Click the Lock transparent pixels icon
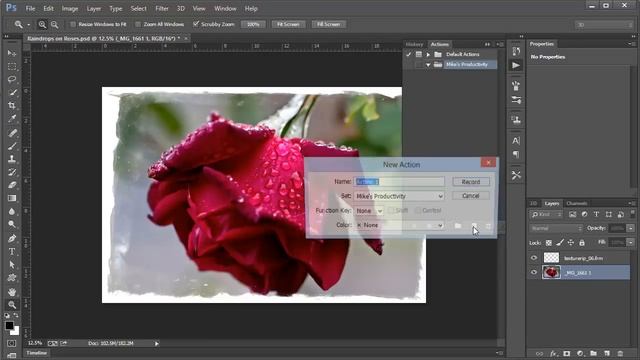The height and width of the screenshot is (360, 640). pyautogui.click(x=549, y=243)
